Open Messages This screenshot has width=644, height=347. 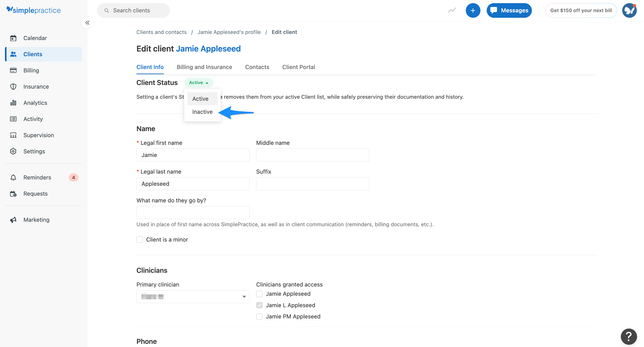509,10
